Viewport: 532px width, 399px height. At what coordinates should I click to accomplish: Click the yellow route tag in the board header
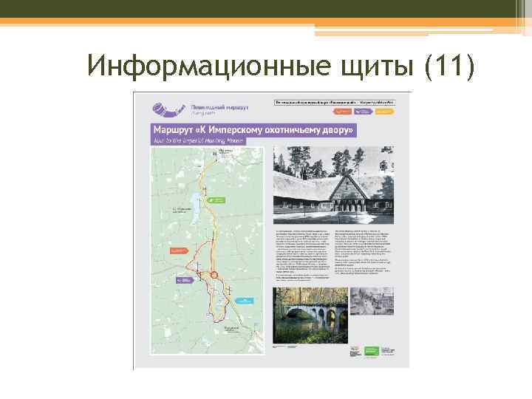point(384,112)
